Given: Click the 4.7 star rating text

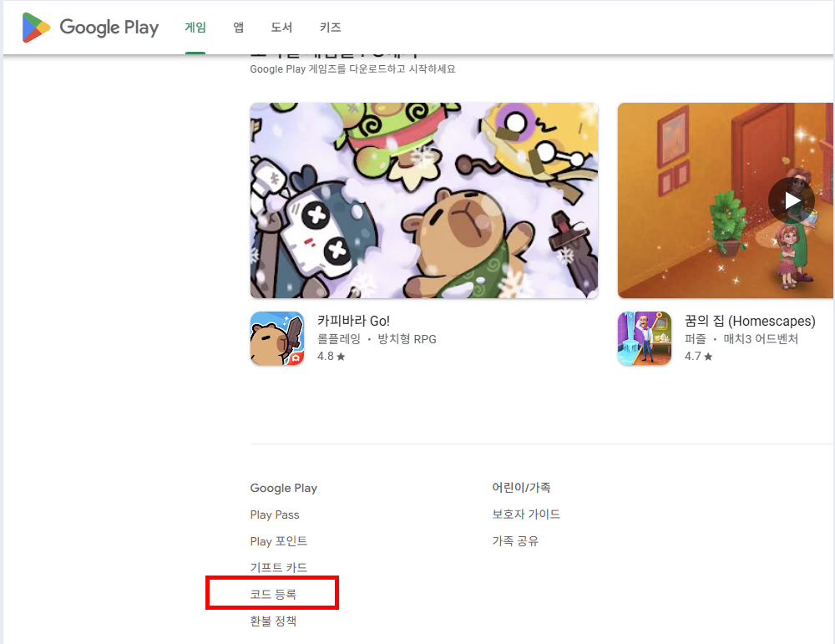Looking at the screenshot, I should click(698, 356).
